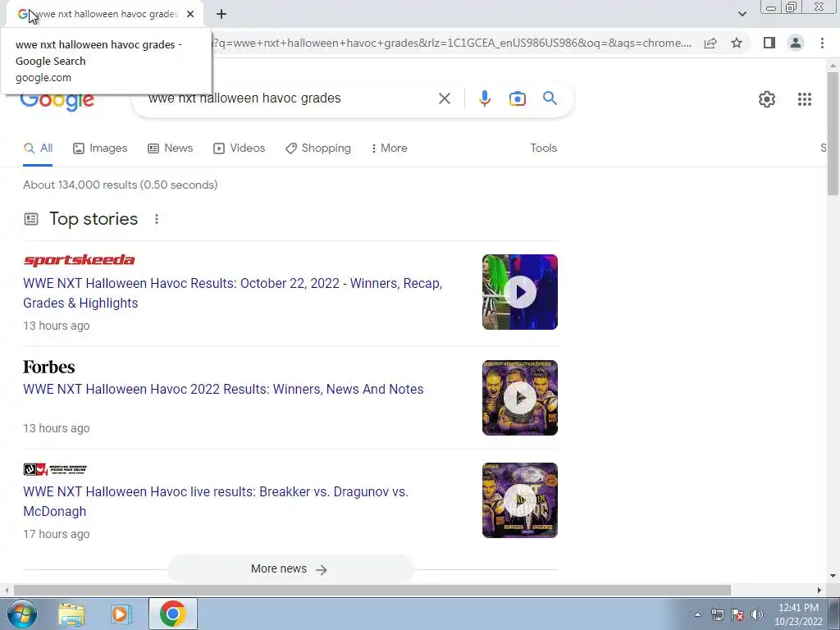This screenshot has height=630, width=840.
Task: Open Google quick settings gear
Action: (767, 99)
